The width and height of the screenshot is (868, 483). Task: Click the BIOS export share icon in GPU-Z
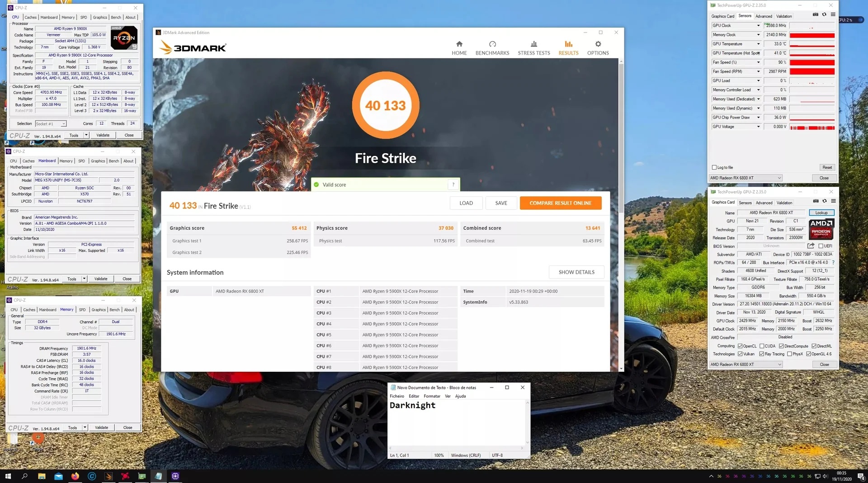tap(811, 246)
